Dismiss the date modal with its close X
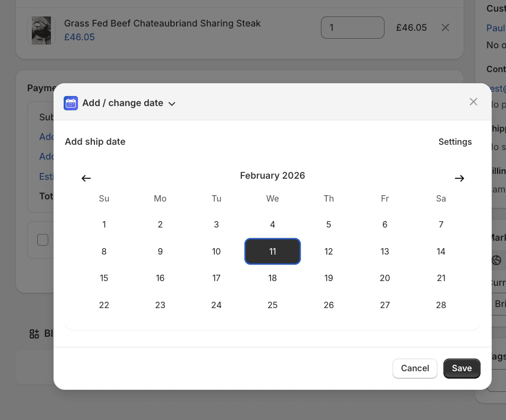This screenshot has height=420, width=506. click(473, 101)
